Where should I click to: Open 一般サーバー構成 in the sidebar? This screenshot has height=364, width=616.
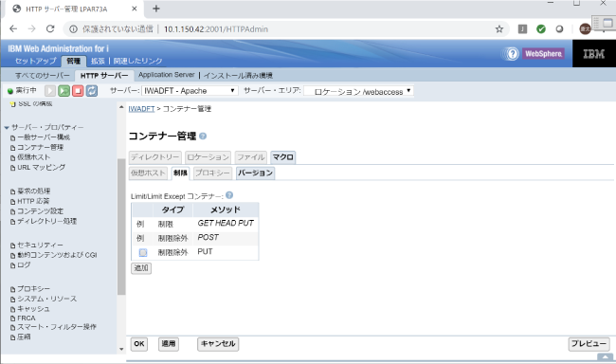coord(44,137)
